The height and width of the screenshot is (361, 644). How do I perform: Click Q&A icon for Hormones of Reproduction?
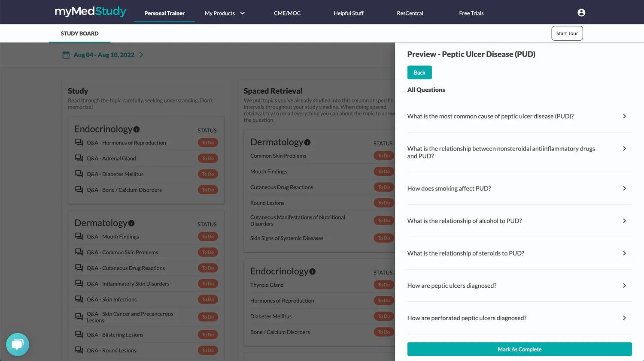79,142
